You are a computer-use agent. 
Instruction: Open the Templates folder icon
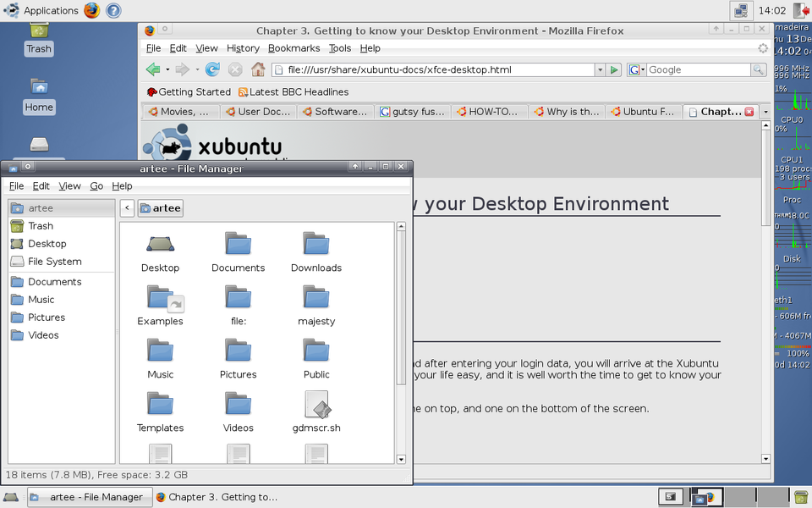pyautogui.click(x=160, y=404)
